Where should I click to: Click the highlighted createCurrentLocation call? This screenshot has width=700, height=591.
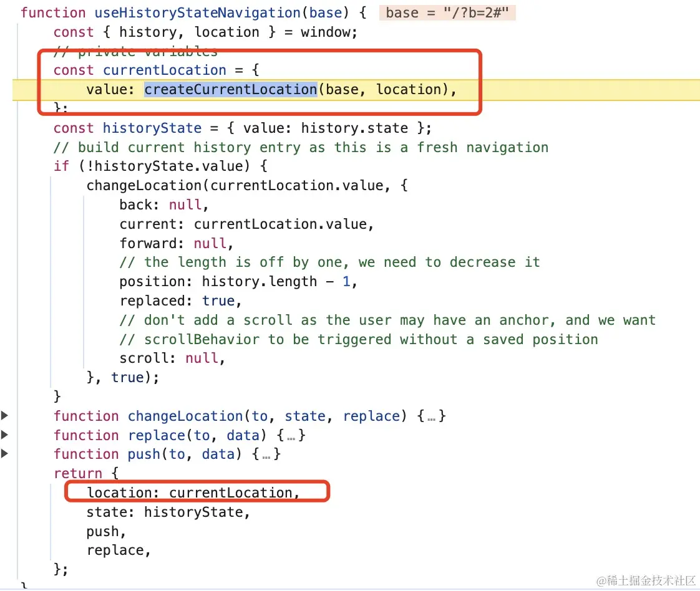pyautogui.click(x=230, y=90)
